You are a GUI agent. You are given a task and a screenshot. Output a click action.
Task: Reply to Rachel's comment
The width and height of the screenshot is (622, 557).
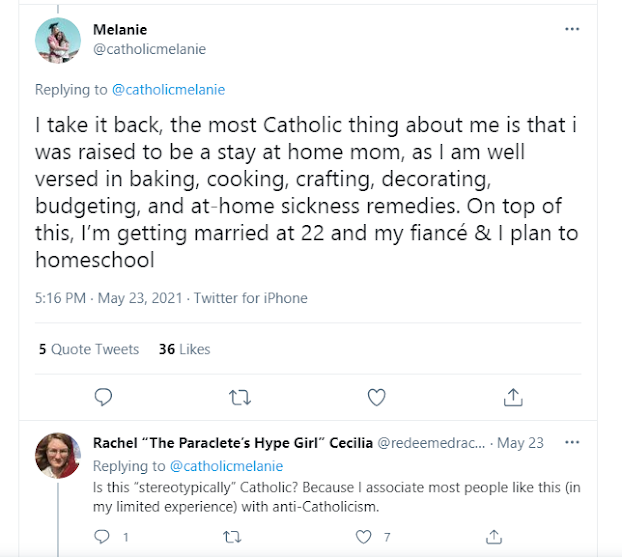coord(102,537)
